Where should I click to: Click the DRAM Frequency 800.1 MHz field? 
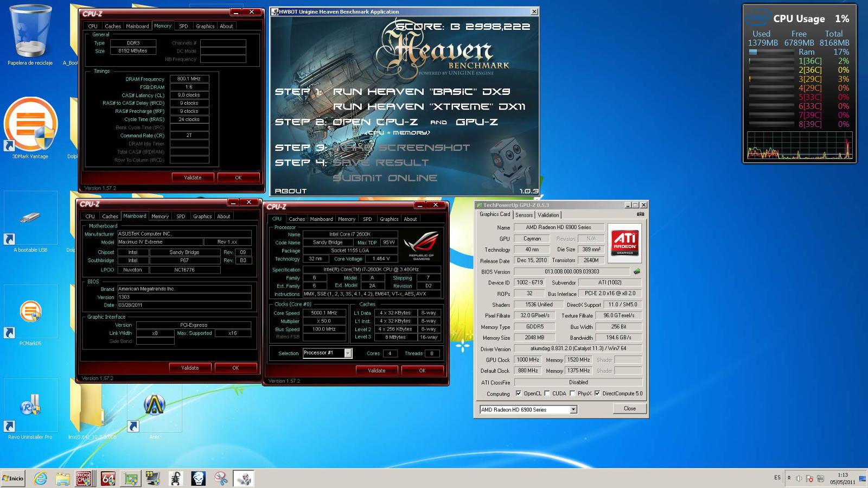point(189,79)
